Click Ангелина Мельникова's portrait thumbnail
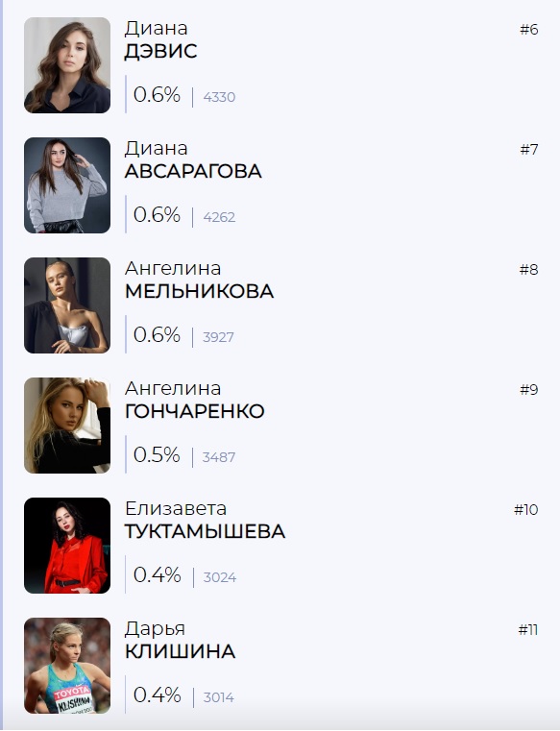Viewport: 560px width, 731px height. click(67, 305)
